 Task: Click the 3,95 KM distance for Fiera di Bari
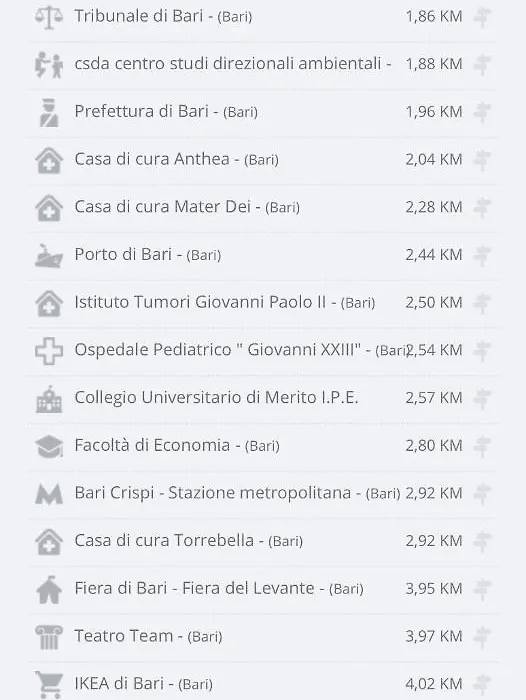coord(434,589)
